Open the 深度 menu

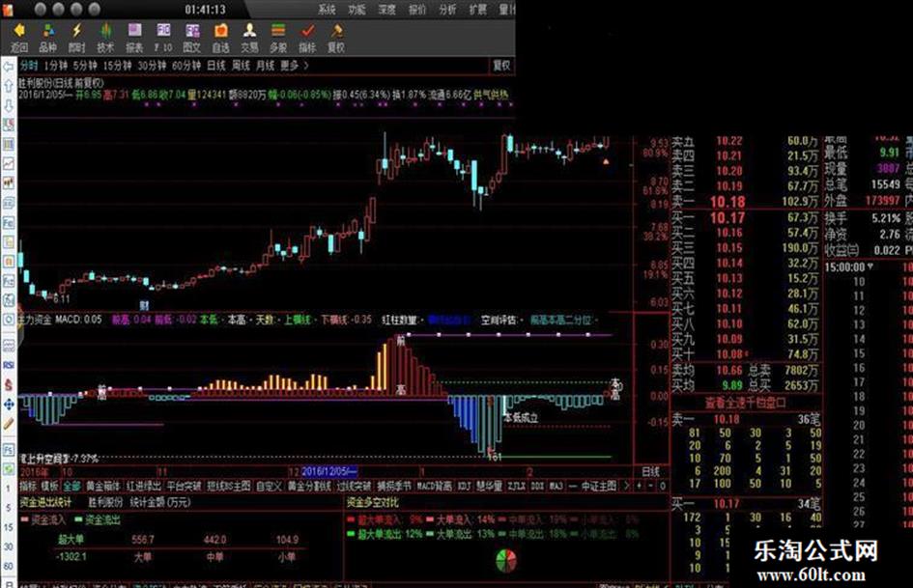(387, 10)
